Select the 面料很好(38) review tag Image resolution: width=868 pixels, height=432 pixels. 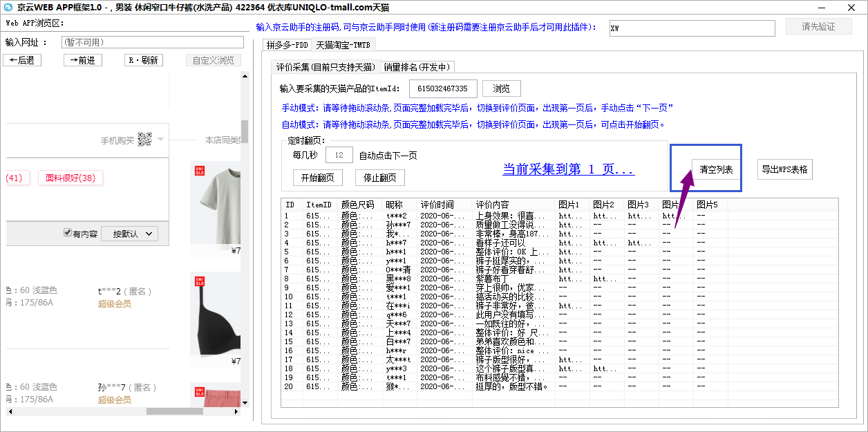(x=70, y=178)
